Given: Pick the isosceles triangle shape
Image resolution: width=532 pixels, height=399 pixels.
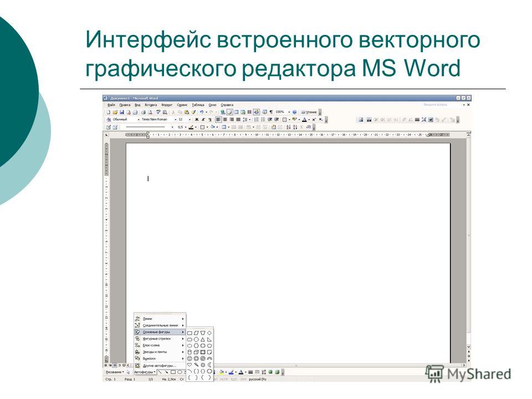Looking at the screenshot, I should tap(203, 340).
